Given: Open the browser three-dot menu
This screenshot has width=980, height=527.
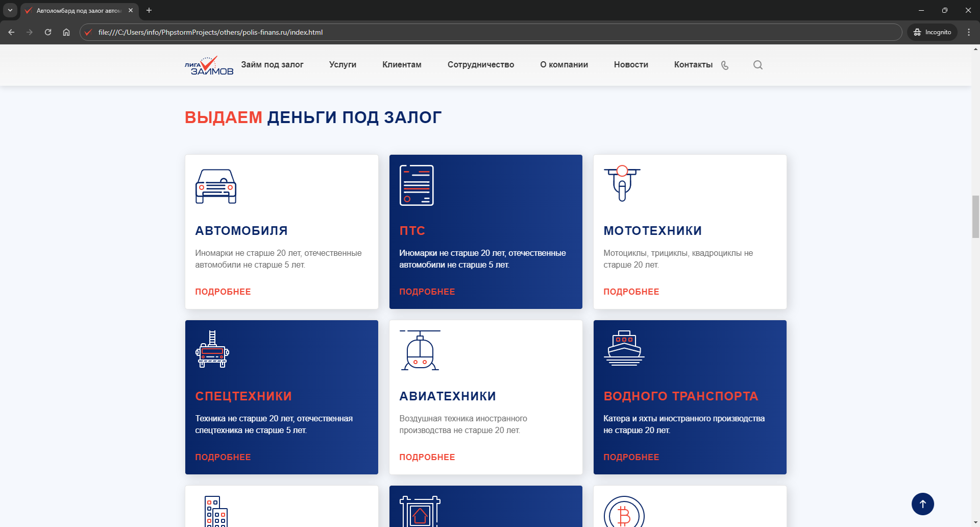Looking at the screenshot, I should 969,32.
